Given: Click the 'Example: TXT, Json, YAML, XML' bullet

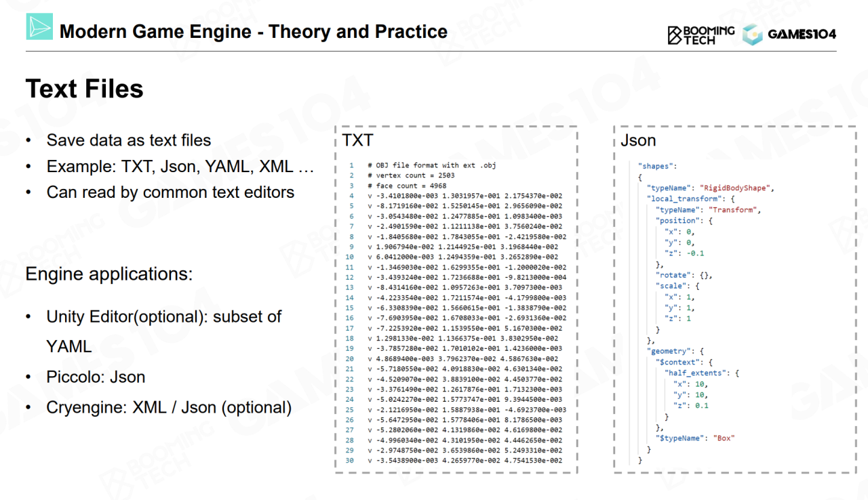Looking at the screenshot, I should pyautogui.click(x=180, y=167).
